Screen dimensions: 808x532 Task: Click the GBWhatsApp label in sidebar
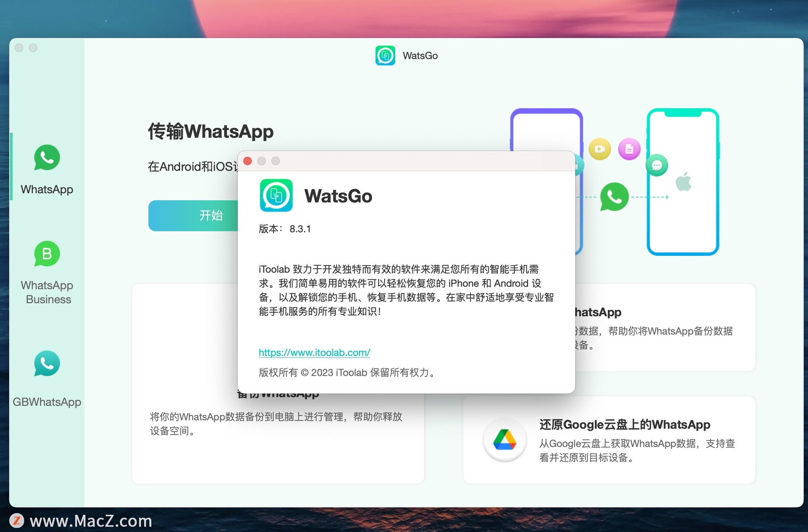coord(47,402)
